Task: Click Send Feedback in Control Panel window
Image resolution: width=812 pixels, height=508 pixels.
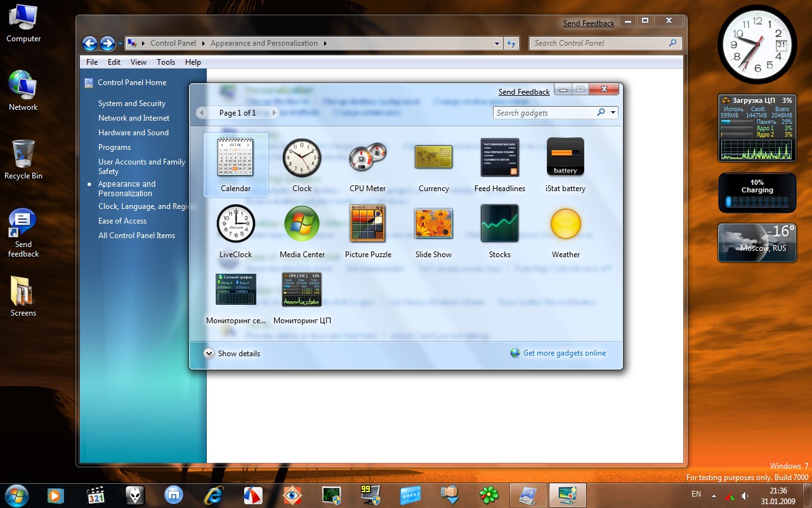Action: coord(589,23)
